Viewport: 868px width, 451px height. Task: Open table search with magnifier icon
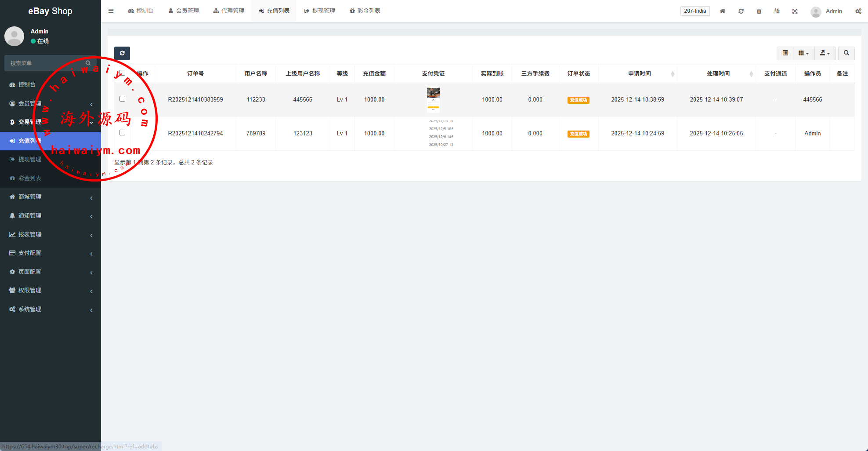click(846, 53)
